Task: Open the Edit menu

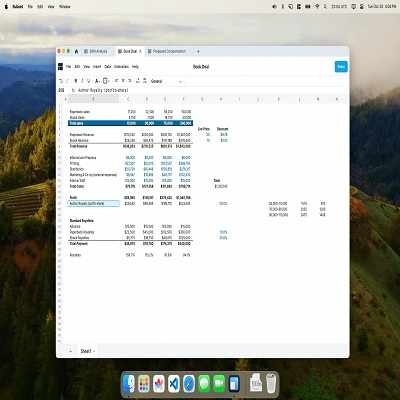Action: 77,67
